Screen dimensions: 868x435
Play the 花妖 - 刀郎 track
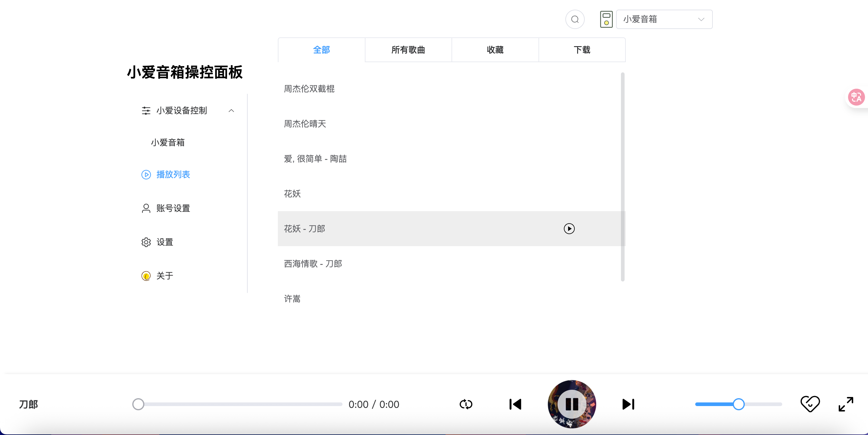(x=569, y=229)
